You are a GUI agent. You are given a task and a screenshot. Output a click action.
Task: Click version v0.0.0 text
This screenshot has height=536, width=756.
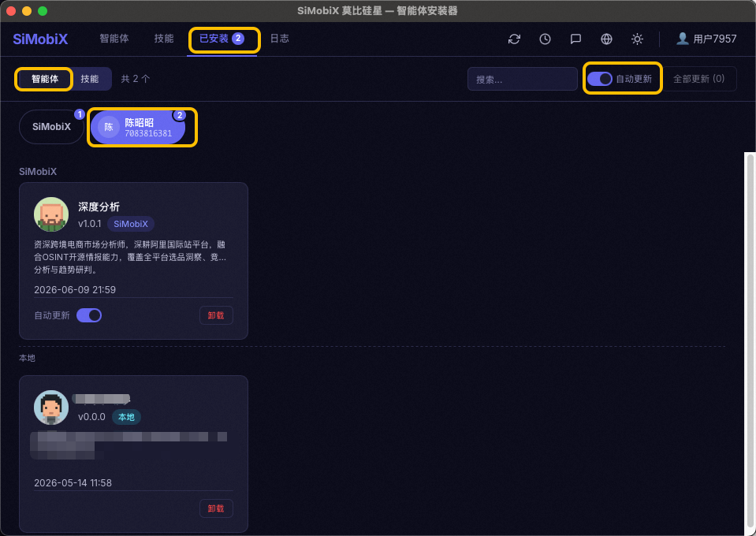(x=91, y=417)
